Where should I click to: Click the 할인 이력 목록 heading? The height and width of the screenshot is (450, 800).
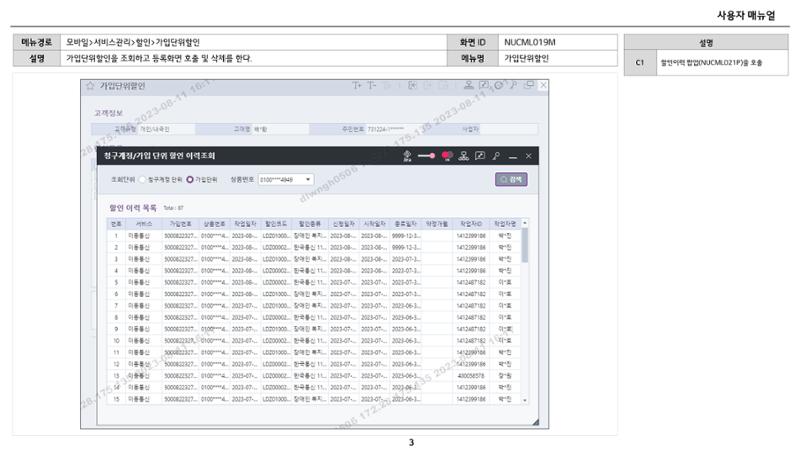133,208
